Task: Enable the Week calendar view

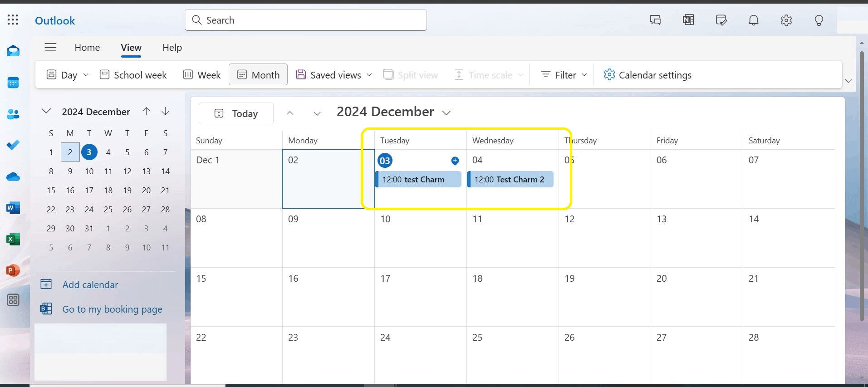Action: click(x=201, y=74)
